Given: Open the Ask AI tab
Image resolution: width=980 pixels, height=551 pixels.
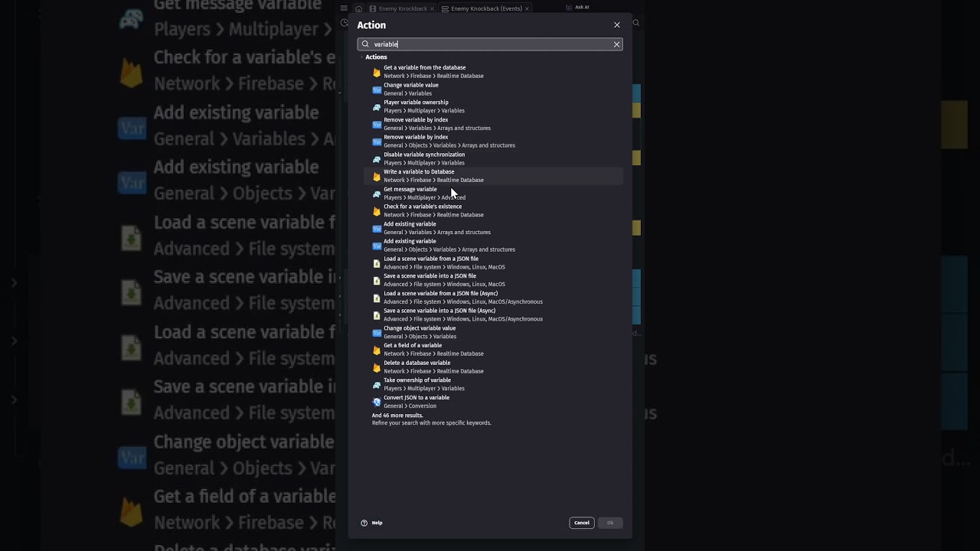Looking at the screenshot, I should pyautogui.click(x=578, y=7).
